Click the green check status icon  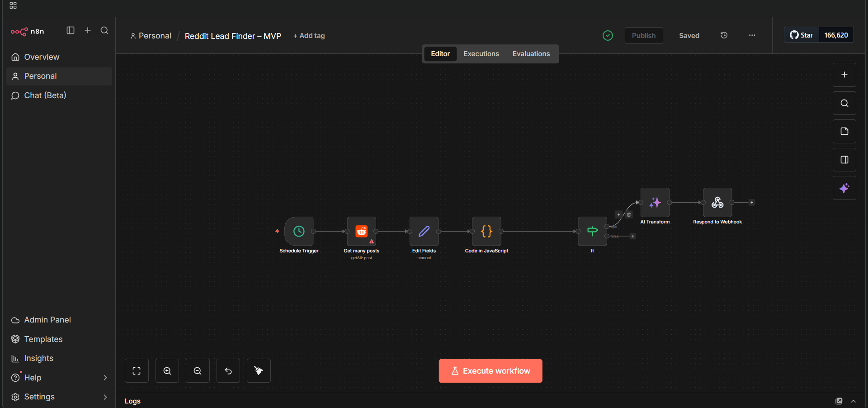(608, 35)
